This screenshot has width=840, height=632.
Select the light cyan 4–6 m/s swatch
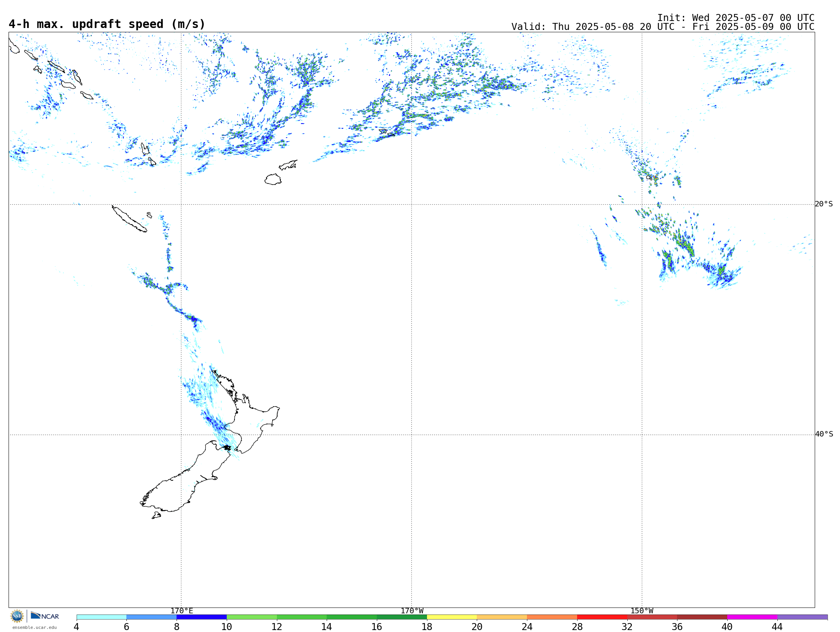click(x=101, y=617)
